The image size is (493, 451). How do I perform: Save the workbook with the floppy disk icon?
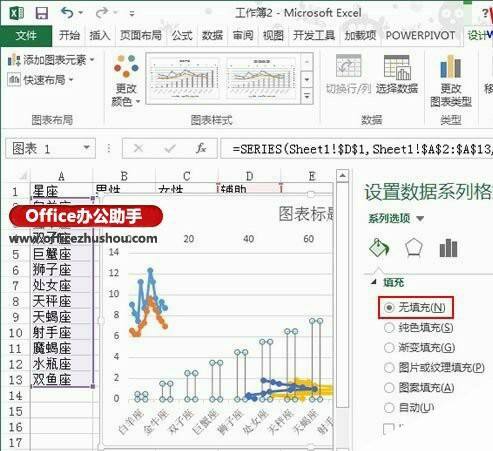[x=42, y=13]
